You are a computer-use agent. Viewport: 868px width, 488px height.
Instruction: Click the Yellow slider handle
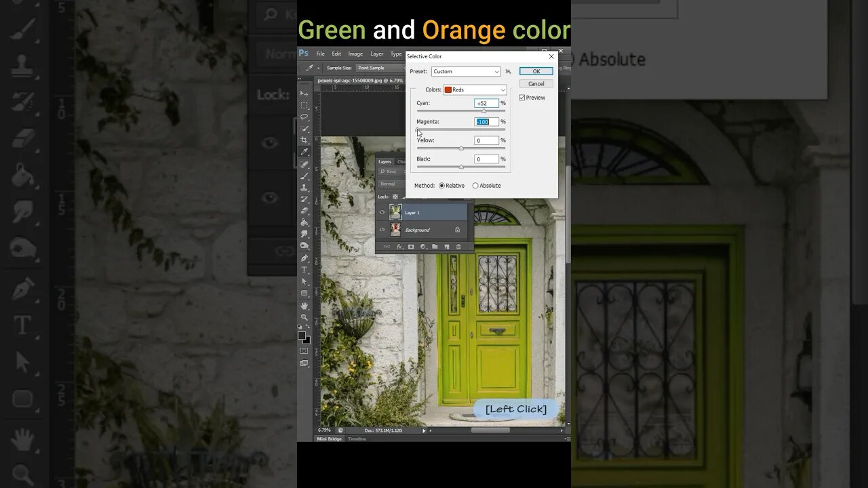(461, 148)
